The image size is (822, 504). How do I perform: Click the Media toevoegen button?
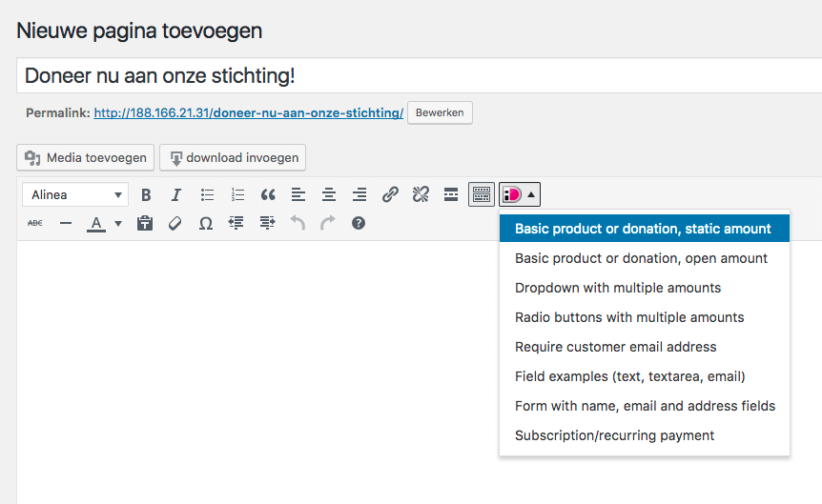click(86, 157)
